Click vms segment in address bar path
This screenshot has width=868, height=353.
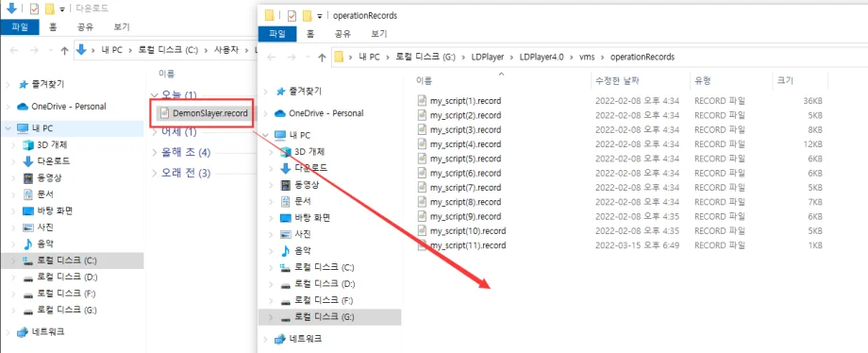tap(588, 57)
